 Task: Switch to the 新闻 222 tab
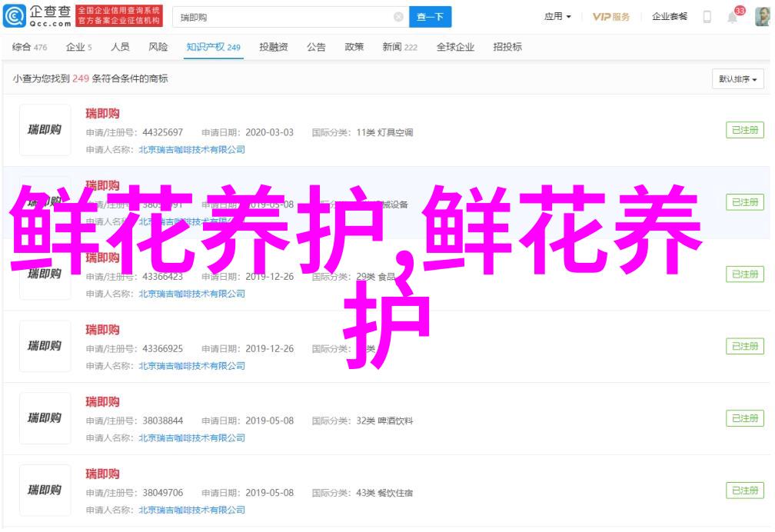pyautogui.click(x=399, y=47)
